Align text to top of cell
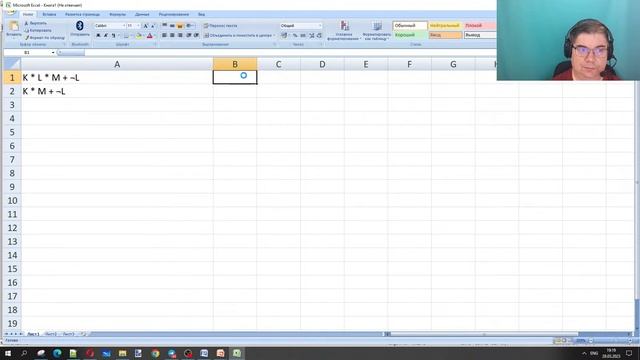Screen dimensions: 640x360 point(164,26)
